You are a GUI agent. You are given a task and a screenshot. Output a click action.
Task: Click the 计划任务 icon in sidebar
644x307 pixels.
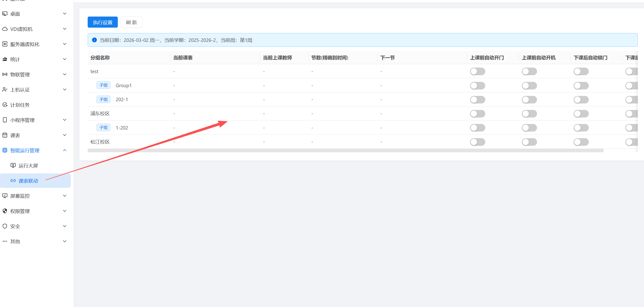click(5, 105)
